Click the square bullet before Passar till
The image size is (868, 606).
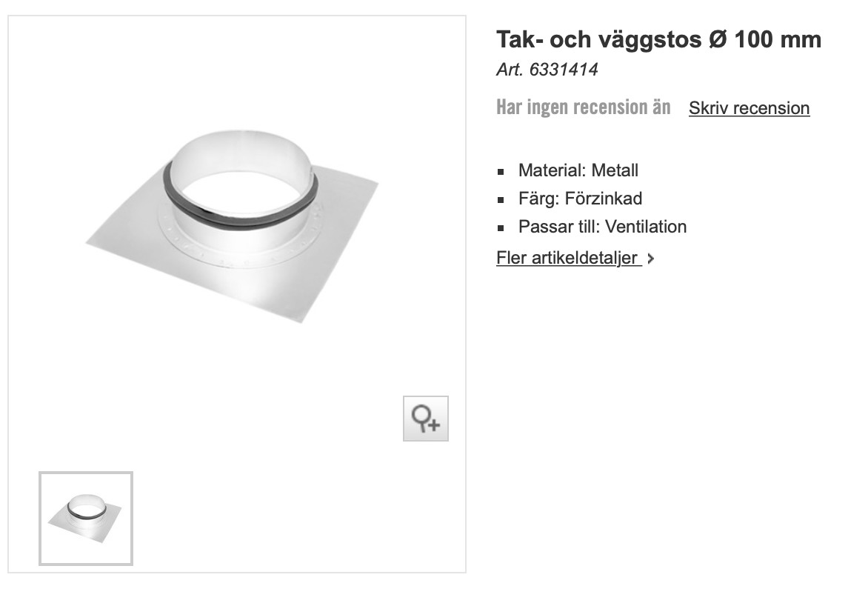tap(501, 227)
